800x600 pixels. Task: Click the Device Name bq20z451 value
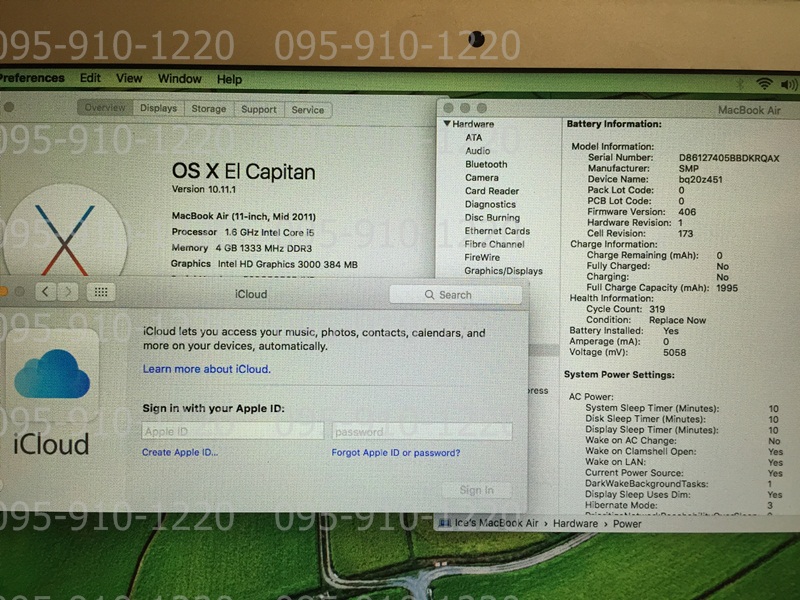(x=701, y=180)
